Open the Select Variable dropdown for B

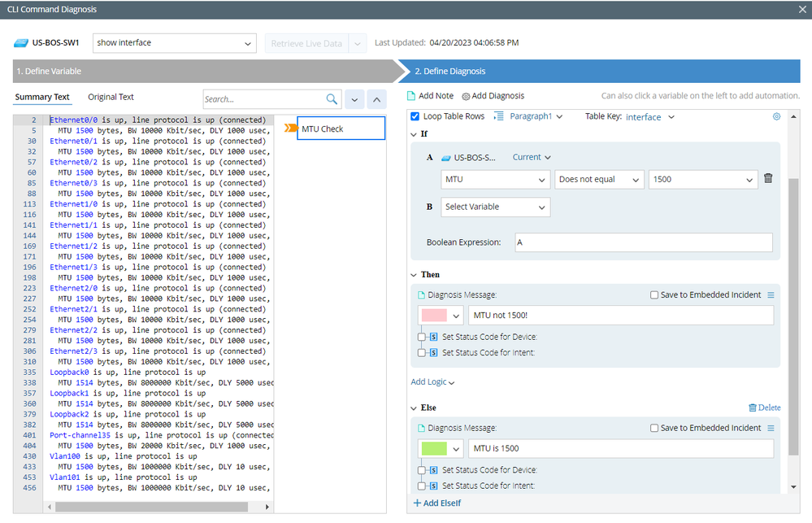click(x=495, y=207)
